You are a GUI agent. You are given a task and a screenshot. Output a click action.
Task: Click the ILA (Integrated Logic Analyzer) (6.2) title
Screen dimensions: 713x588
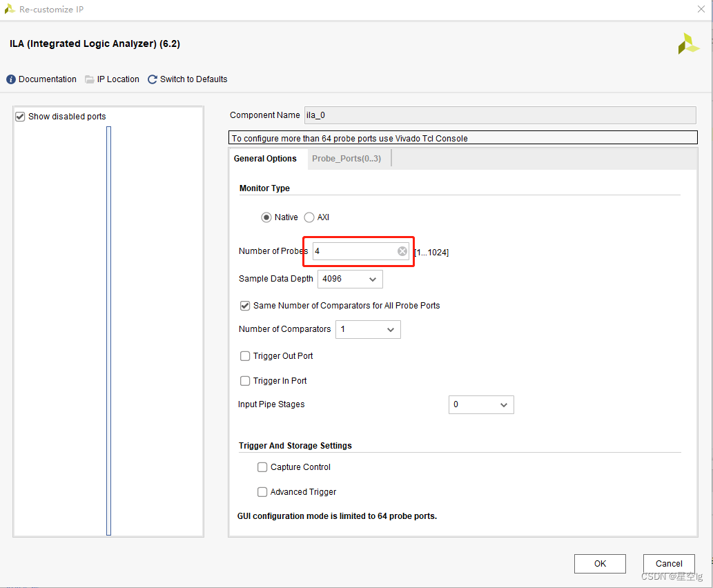[x=95, y=44]
